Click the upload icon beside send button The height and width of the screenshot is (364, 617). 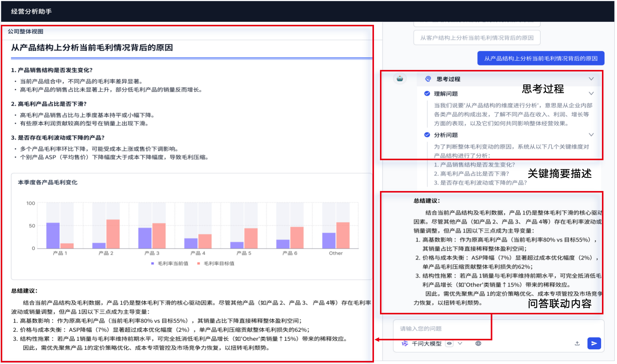(577, 343)
